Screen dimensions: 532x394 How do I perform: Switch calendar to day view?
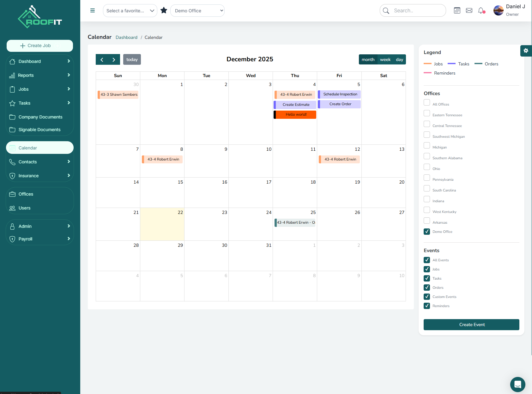pyautogui.click(x=399, y=59)
